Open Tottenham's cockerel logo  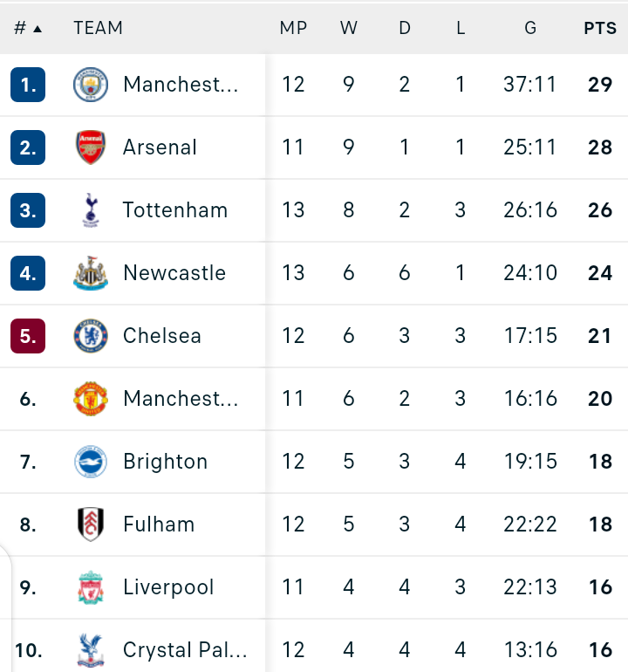click(91, 210)
